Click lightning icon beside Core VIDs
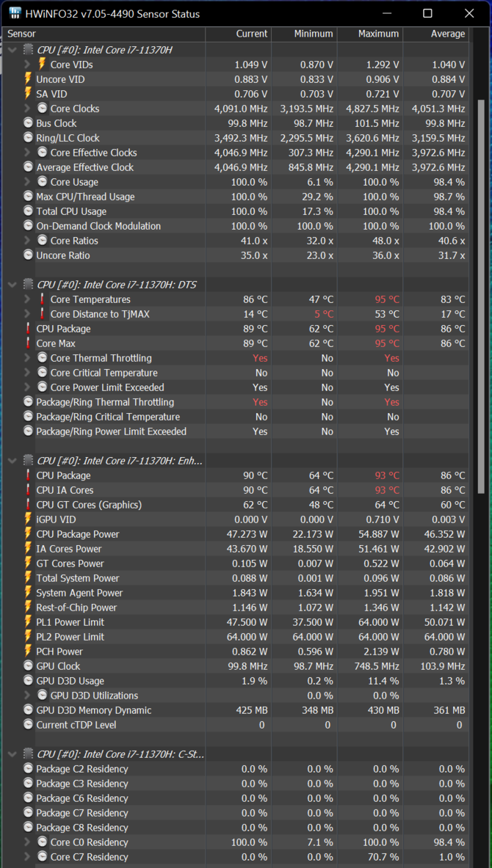492x868 pixels. (x=42, y=65)
